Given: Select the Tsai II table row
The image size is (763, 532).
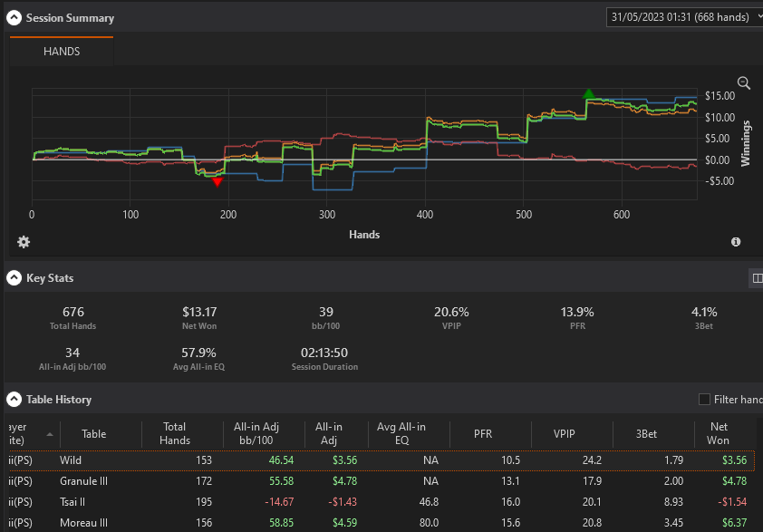Looking at the screenshot, I should [381, 502].
